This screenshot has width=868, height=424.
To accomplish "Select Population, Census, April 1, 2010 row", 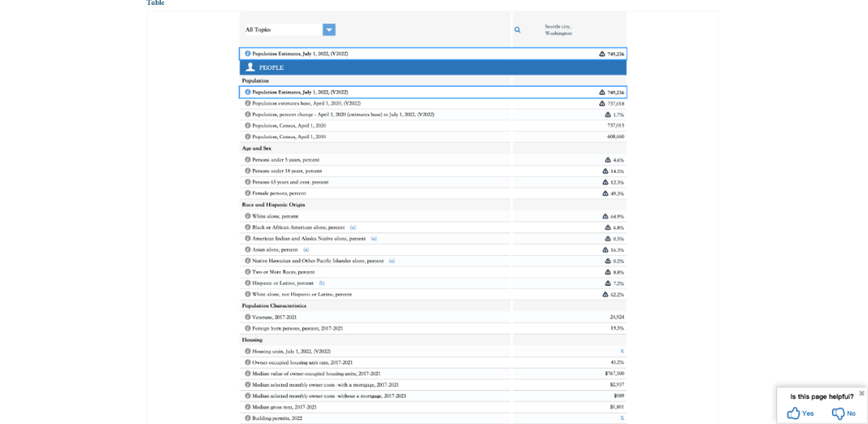I will pos(289,137).
